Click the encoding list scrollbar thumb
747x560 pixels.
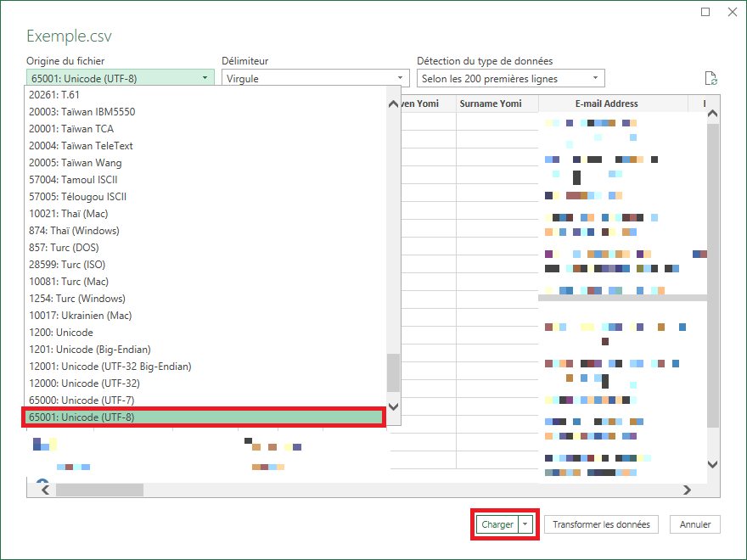pos(393,372)
